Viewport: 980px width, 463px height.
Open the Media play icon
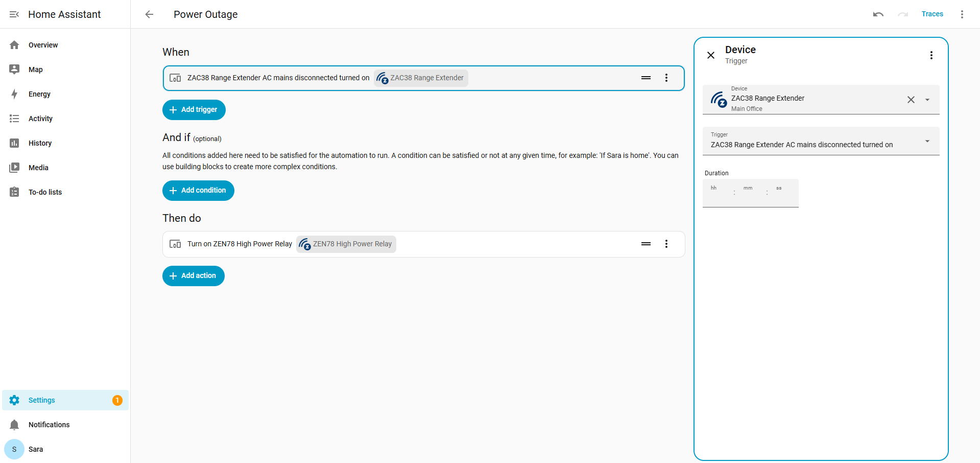[14, 168]
